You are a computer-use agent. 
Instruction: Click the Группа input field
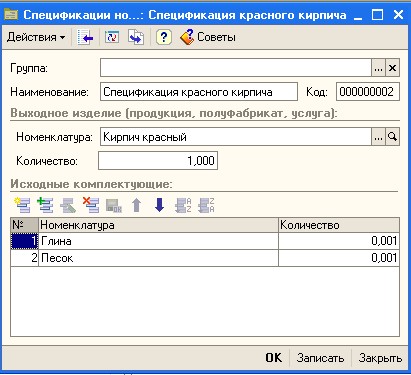point(236,68)
